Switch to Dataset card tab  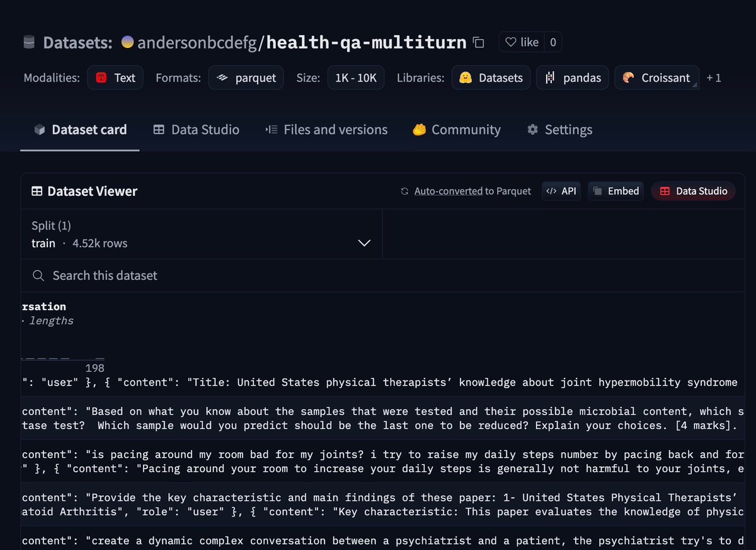[x=80, y=130]
